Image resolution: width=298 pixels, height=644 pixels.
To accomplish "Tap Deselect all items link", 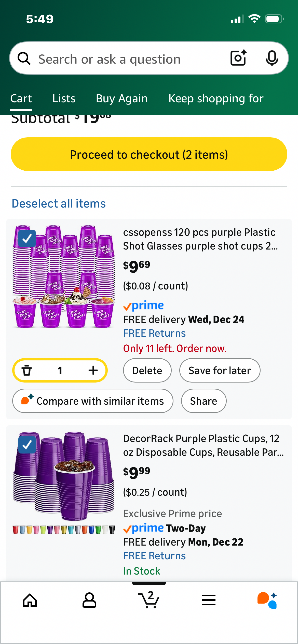I will (x=59, y=203).
